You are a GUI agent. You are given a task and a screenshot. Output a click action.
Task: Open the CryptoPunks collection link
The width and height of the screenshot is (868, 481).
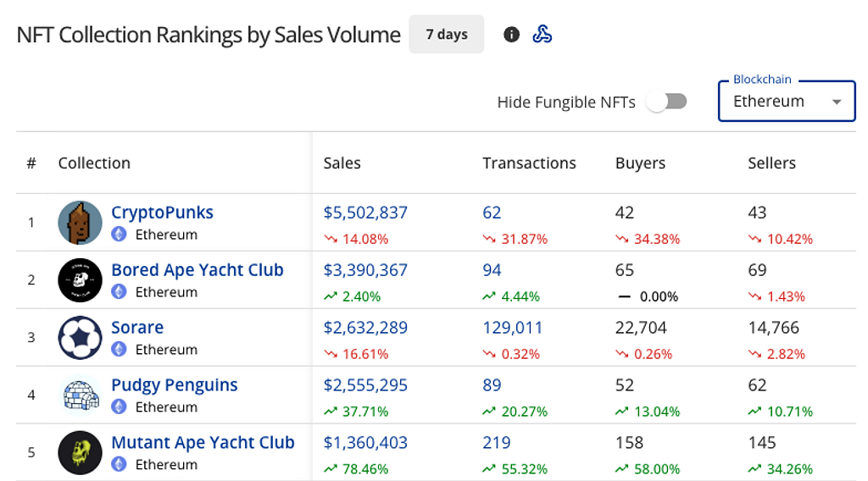point(162,213)
